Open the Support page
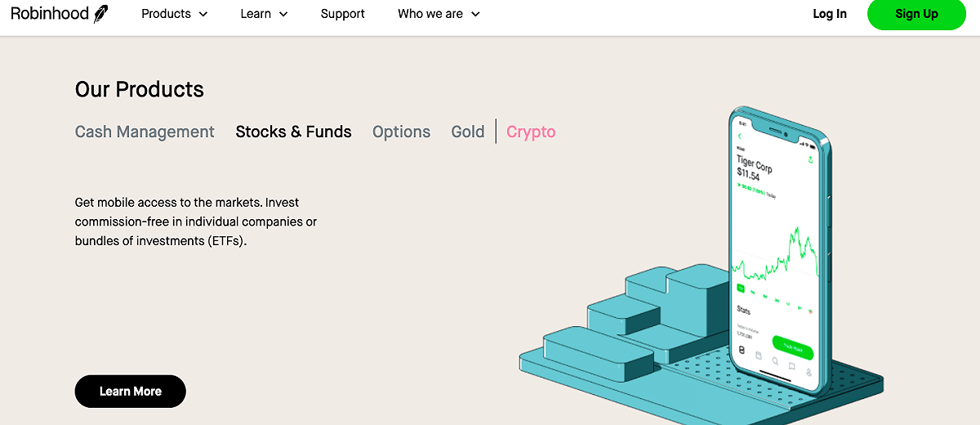The image size is (980, 425). click(x=343, y=14)
